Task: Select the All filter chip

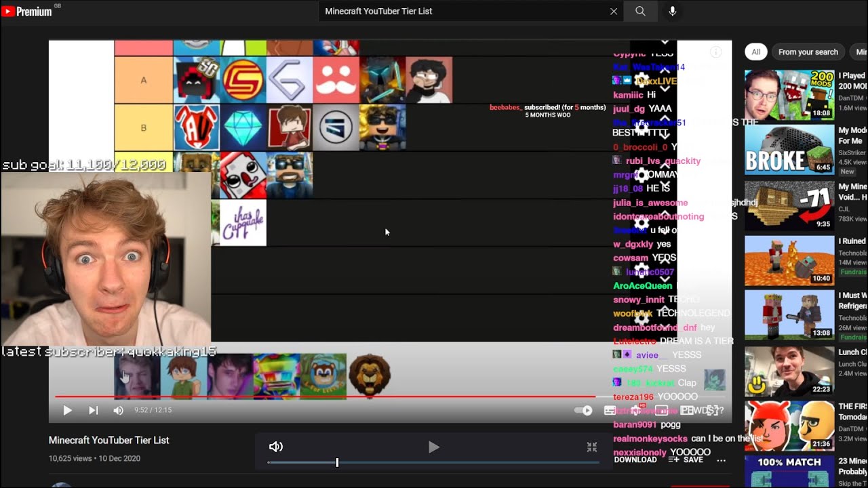Action: tap(755, 52)
